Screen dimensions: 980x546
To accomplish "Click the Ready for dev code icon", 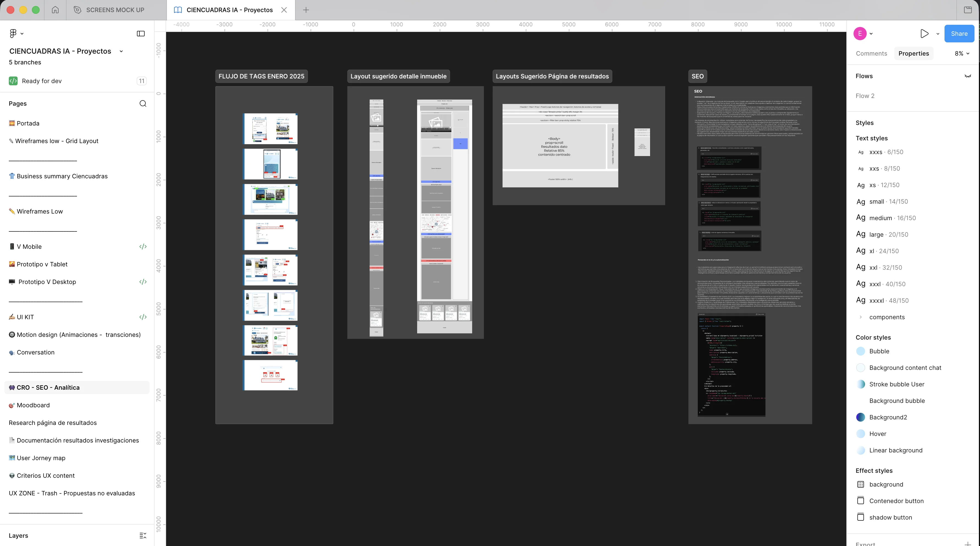I will 13,81.
